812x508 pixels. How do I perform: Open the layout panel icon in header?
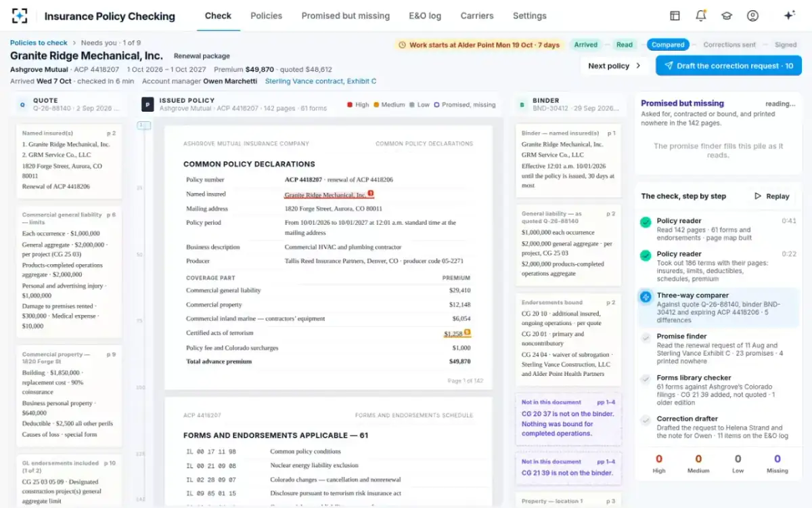tap(675, 16)
